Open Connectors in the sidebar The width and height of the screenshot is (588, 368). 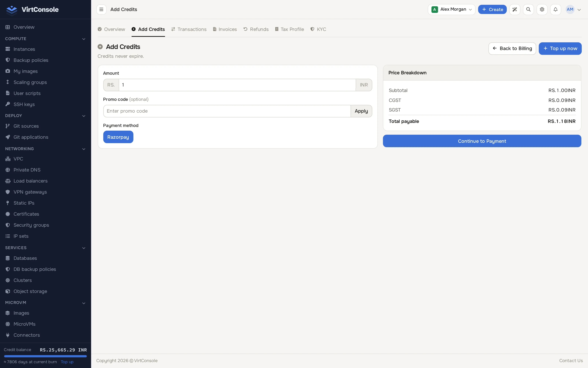click(45, 335)
